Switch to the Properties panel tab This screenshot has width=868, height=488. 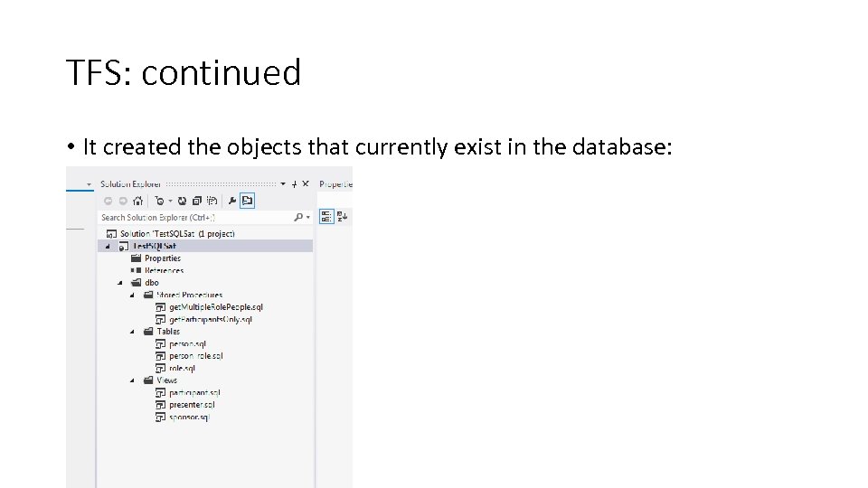[335, 183]
